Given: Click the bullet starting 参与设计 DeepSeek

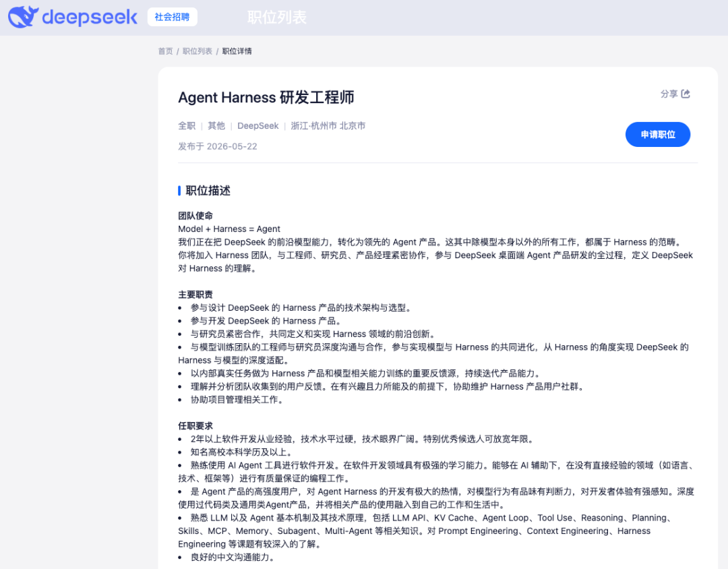Looking at the screenshot, I should [301, 308].
